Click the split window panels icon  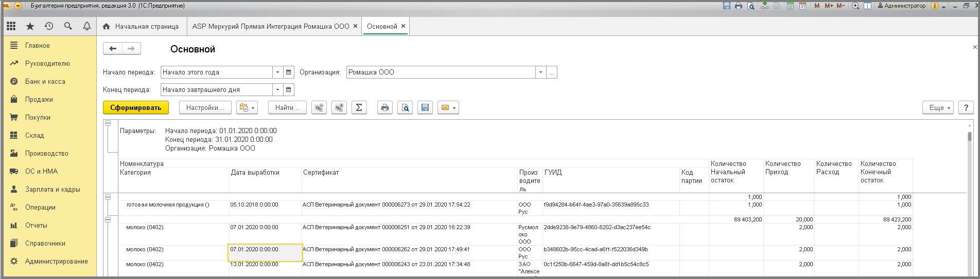pyautogui.click(x=867, y=6)
